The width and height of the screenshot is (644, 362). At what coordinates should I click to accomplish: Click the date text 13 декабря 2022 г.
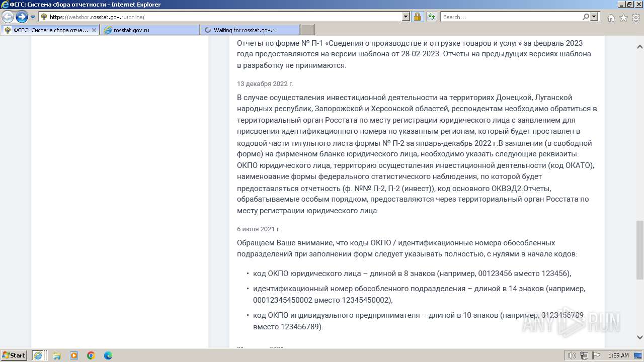(x=265, y=83)
